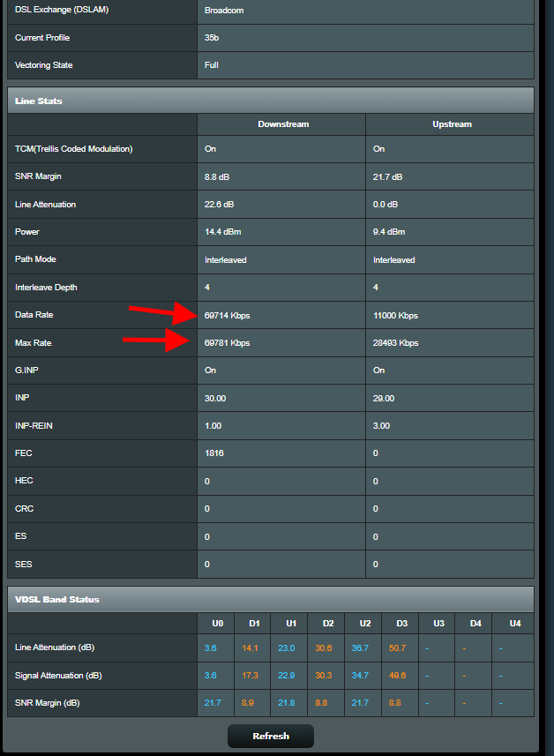Click the INP-REIN row label
This screenshot has width=554, height=756.
[x=34, y=426]
